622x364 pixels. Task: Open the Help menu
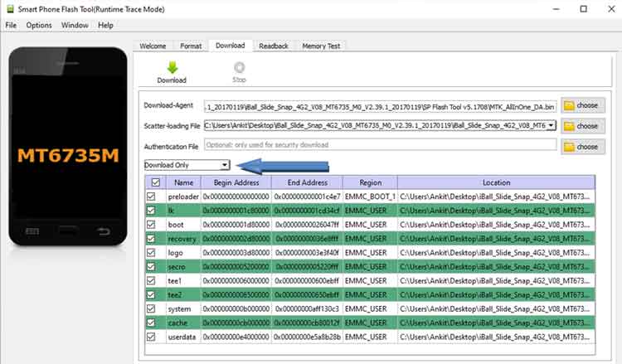coord(105,25)
